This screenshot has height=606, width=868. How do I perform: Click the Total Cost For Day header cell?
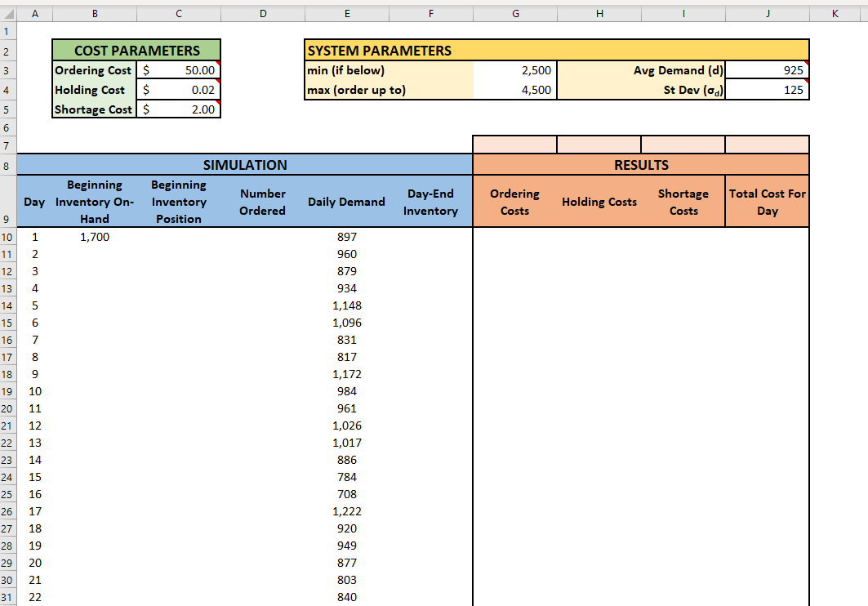point(767,201)
